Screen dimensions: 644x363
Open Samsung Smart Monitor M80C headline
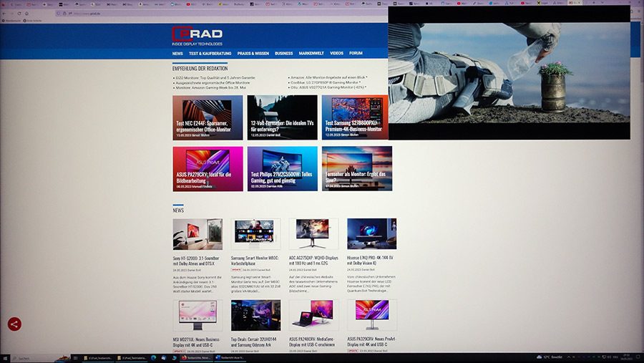(255, 261)
